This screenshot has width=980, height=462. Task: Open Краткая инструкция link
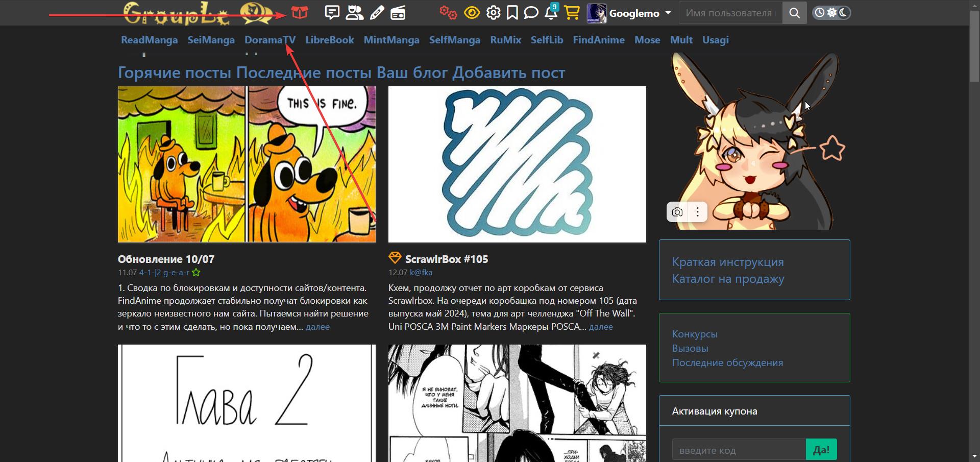click(x=728, y=262)
